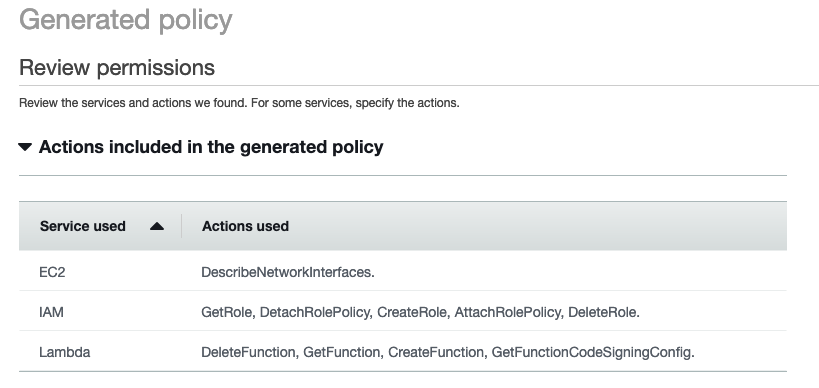Click DeleteRole action text
Viewport: 819px width, 388px height.
[602, 312]
